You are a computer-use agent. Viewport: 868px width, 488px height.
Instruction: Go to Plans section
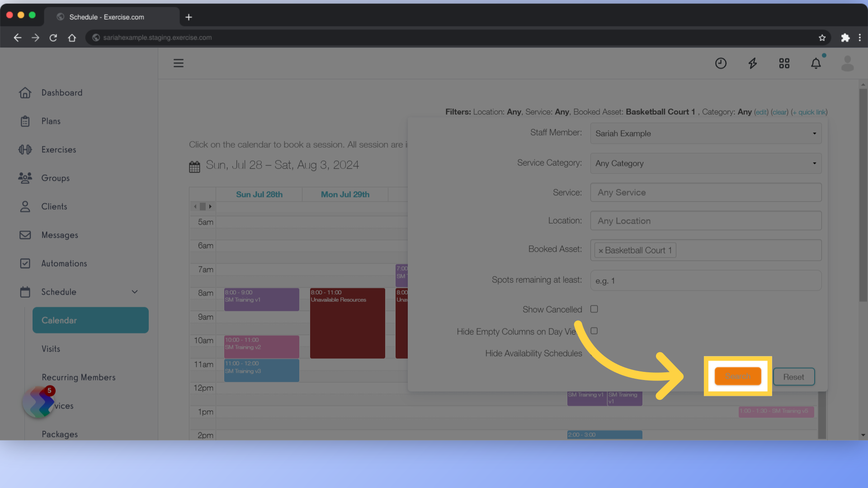tap(51, 121)
